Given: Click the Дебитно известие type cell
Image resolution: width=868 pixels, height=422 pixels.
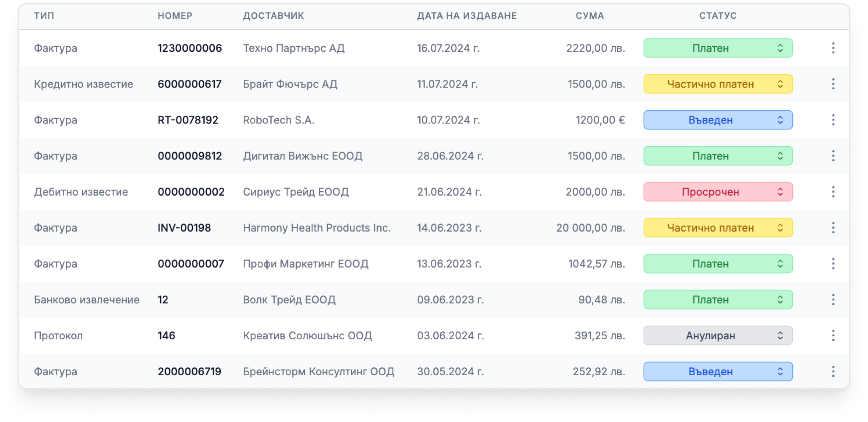Looking at the screenshot, I should [x=81, y=192].
